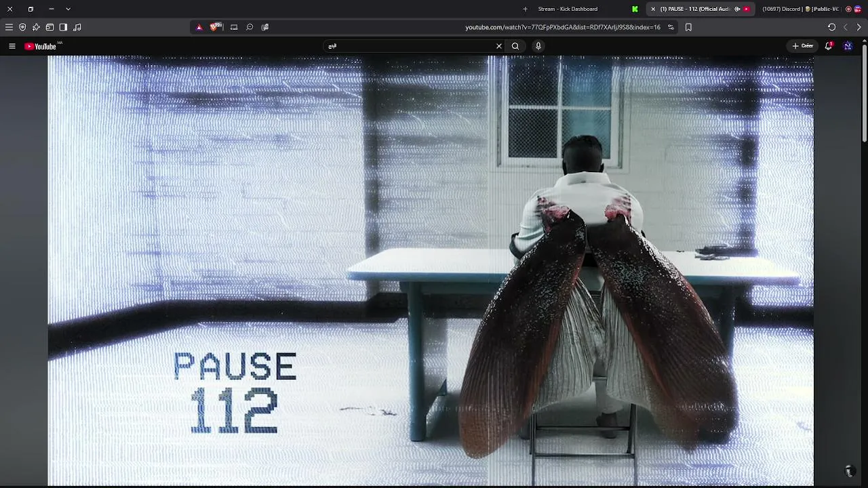
Task: Click the zoom magnifier icon in address bar
Action: point(250,27)
